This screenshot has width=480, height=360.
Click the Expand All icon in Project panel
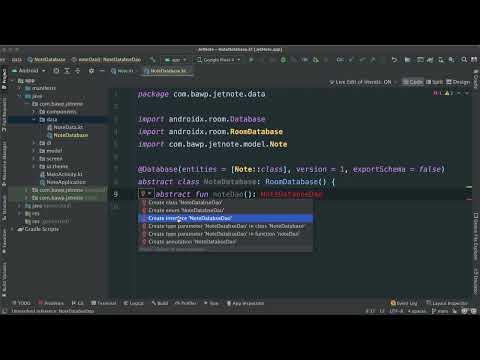[67, 71]
